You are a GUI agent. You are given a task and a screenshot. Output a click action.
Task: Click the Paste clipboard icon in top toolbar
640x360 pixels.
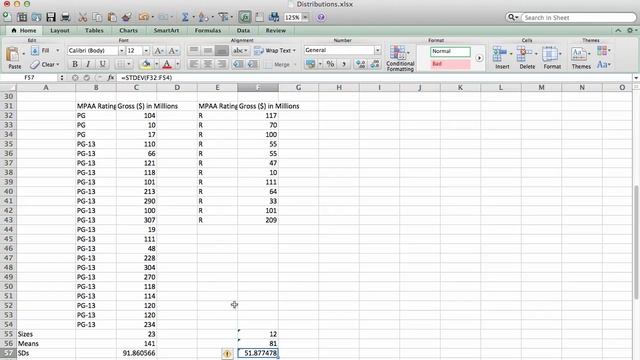pyautogui.click(x=111, y=17)
